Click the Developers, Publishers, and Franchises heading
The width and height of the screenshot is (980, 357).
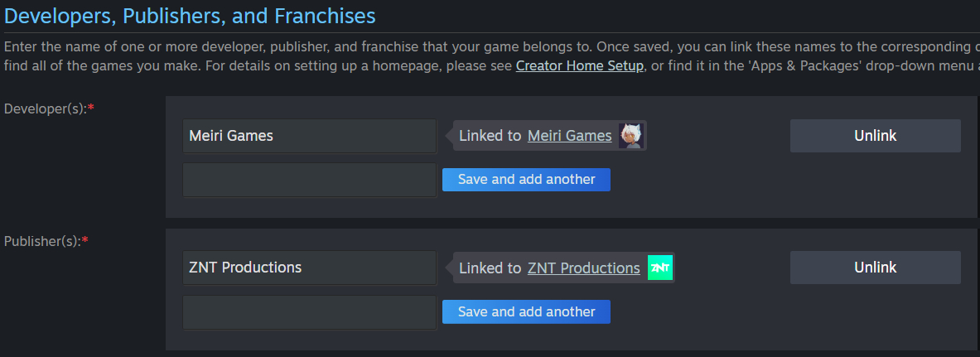[x=190, y=15]
